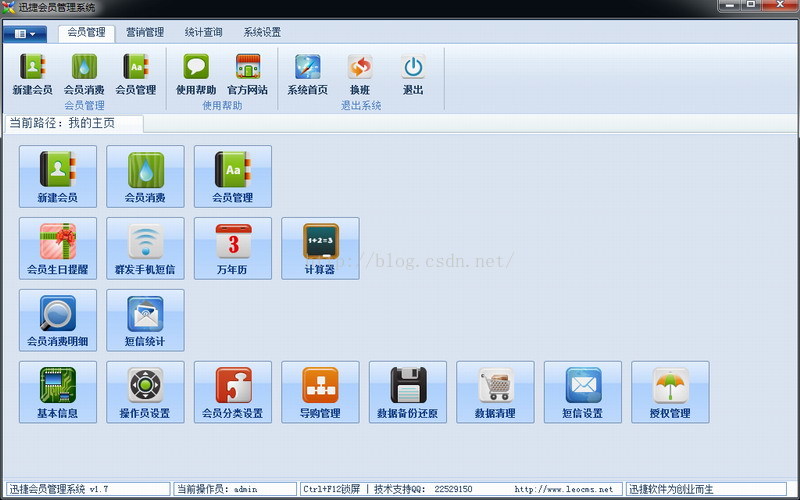Open the 会员生日提醒 gift tile
This screenshot has width=800, height=500.
tap(58, 248)
